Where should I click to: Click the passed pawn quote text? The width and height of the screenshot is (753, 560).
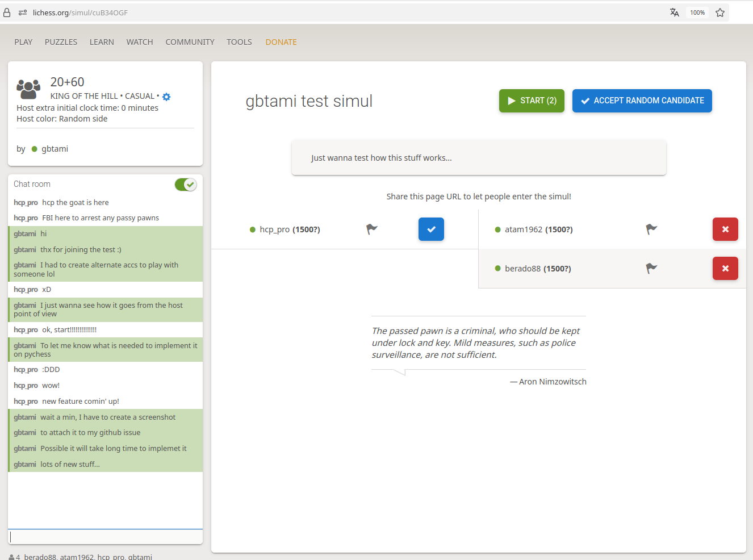(476, 342)
